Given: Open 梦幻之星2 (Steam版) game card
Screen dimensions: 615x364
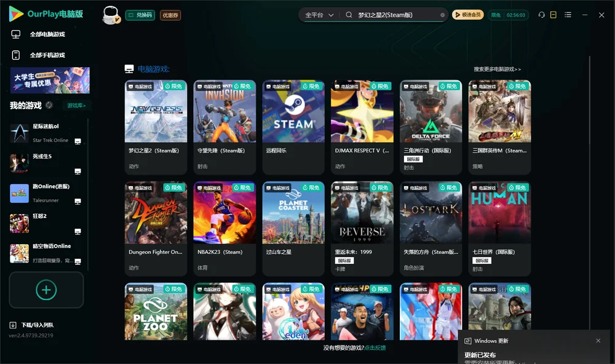Looking at the screenshot, I should [156, 127].
